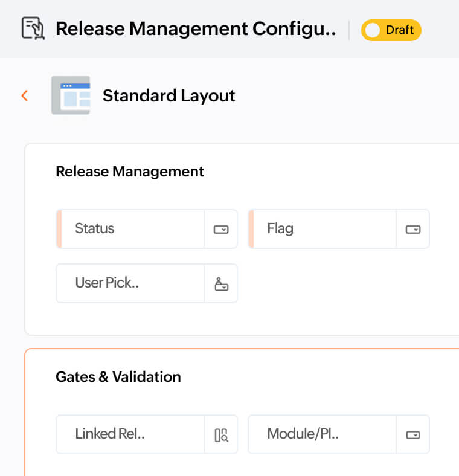Toggle the Draft status switch
Screen dimensions: 459x476
point(391,30)
